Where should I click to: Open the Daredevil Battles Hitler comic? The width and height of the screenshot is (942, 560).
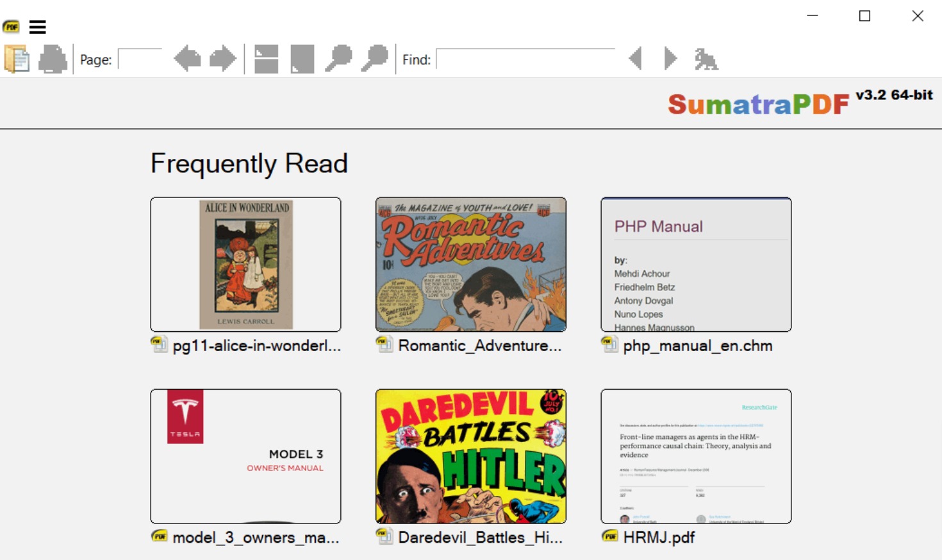(x=470, y=456)
